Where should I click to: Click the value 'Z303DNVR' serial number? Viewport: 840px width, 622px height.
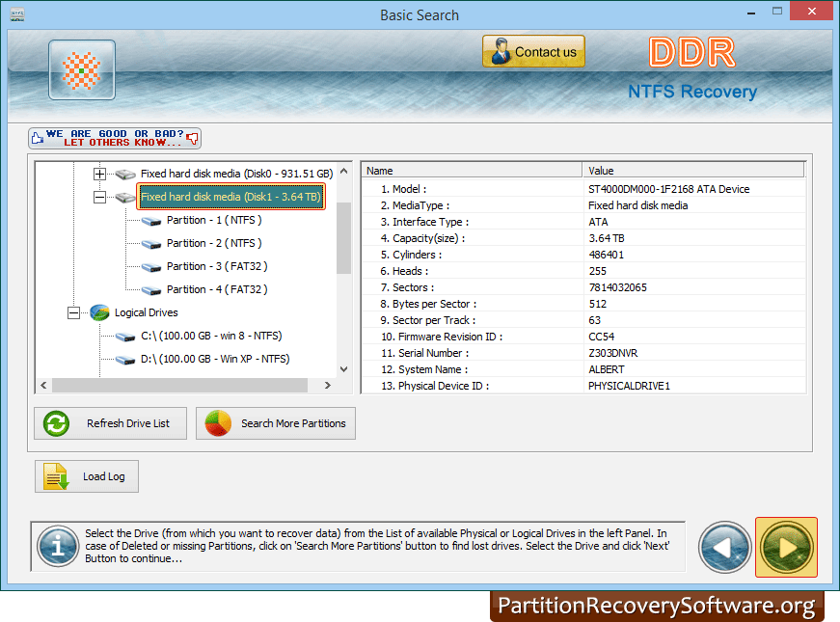(612, 353)
